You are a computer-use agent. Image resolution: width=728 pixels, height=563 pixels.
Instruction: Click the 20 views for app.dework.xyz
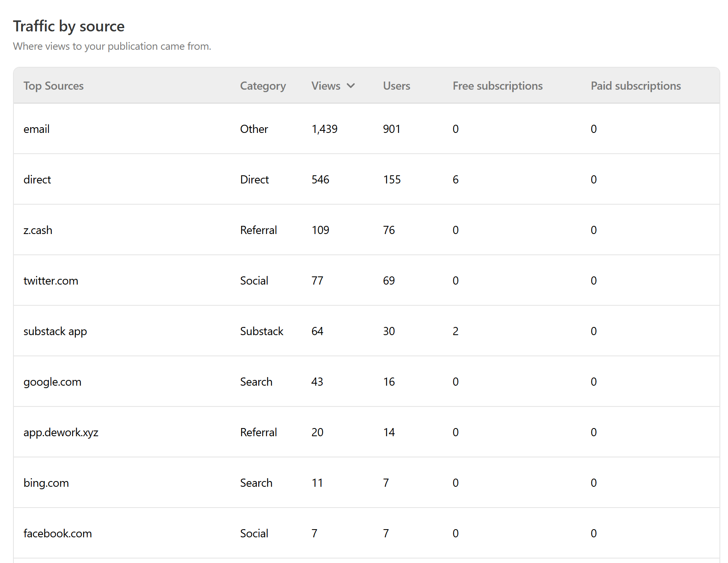click(317, 432)
